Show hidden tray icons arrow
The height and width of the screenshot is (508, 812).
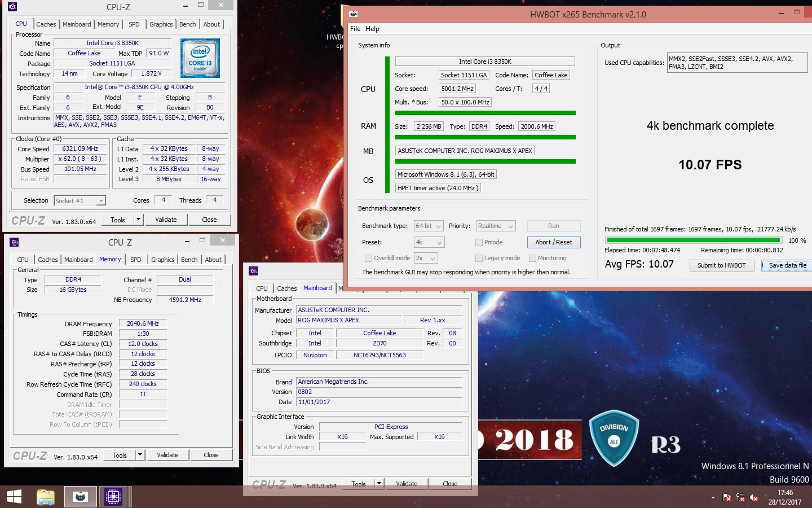[x=713, y=497]
